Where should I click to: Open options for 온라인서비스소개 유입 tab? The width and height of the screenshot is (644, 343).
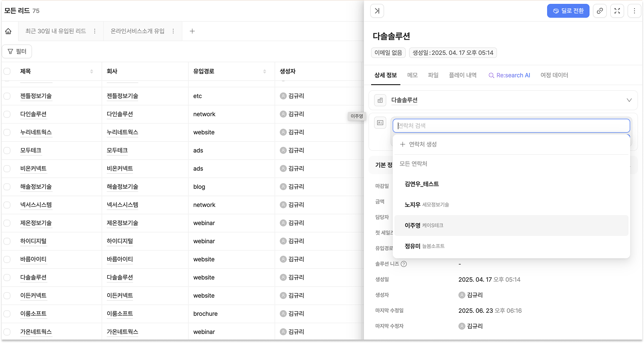tap(173, 31)
